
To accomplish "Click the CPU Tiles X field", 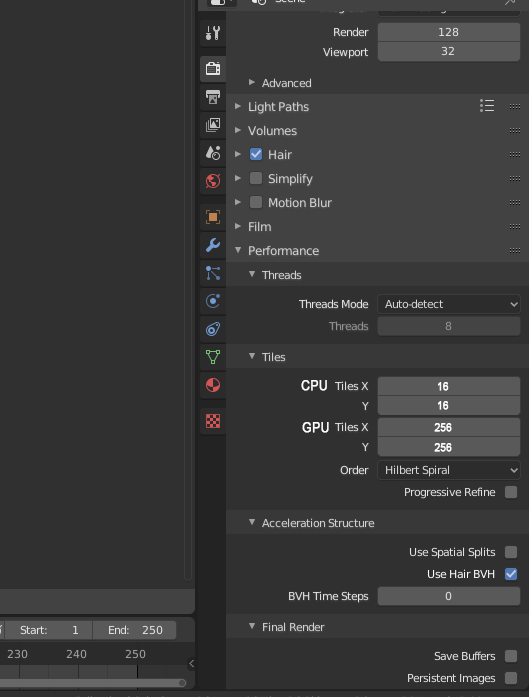I will tap(449, 386).
